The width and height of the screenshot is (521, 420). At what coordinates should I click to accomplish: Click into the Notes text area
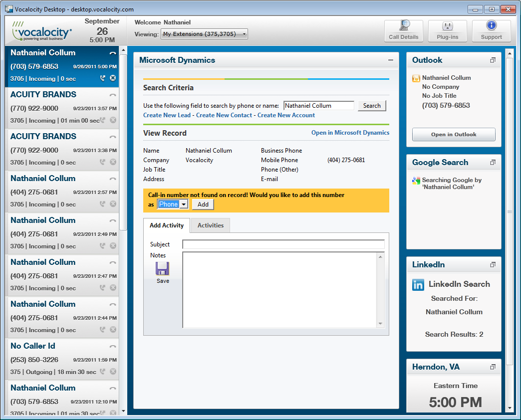click(280, 290)
